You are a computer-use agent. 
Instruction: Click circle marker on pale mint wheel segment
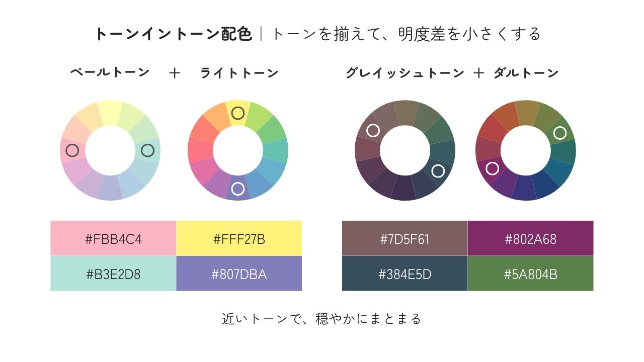147,150
